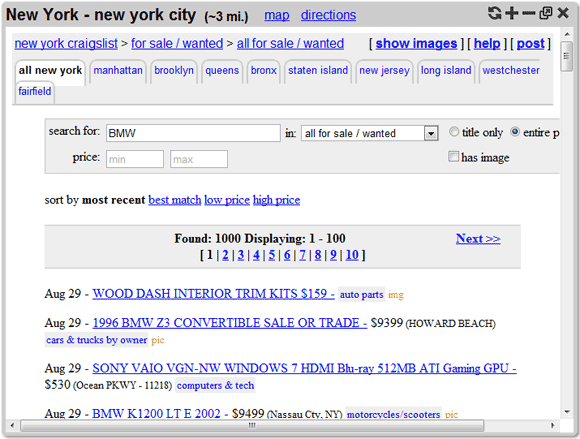Select the 'entire post' radio button

tap(515, 132)
